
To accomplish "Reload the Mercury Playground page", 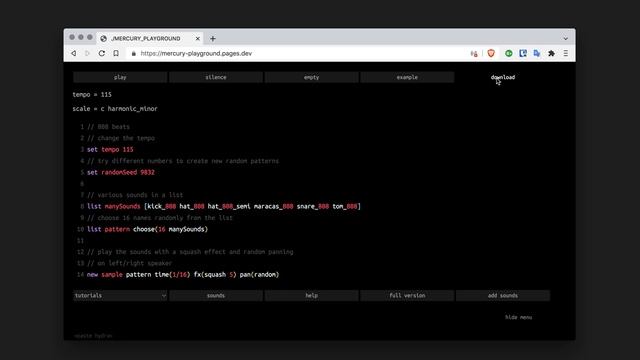I will pos(102,53).
